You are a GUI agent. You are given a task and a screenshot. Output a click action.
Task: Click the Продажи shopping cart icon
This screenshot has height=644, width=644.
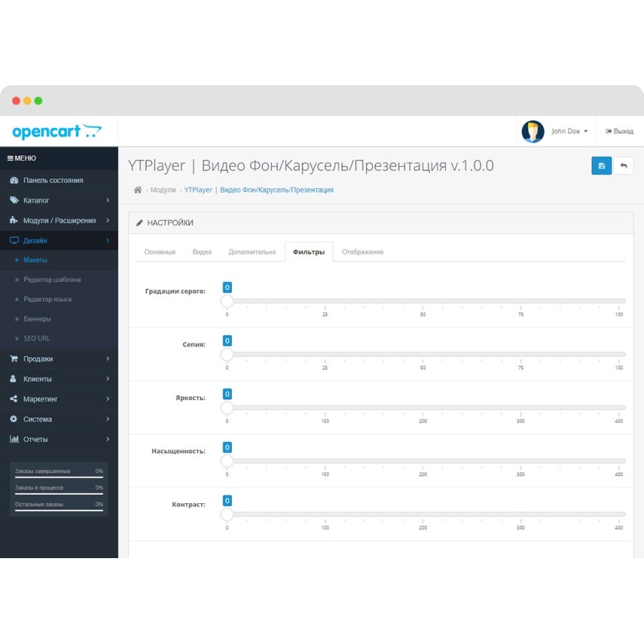[14, 358]
